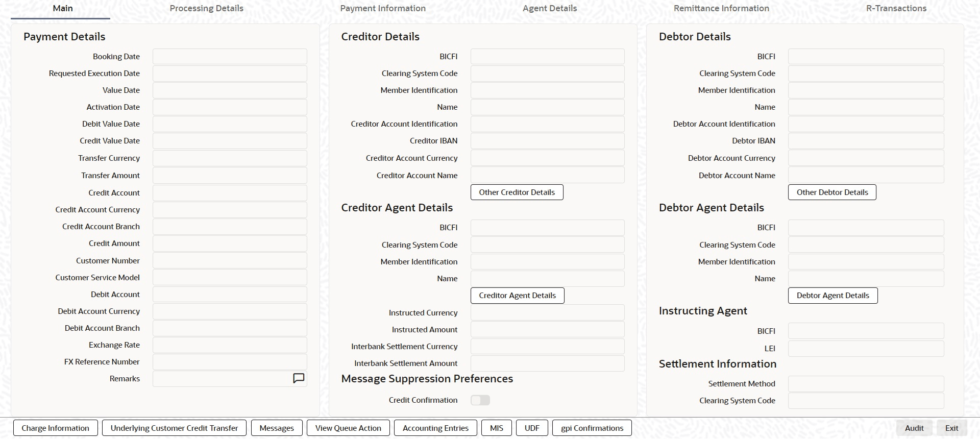Click the Exit button

point(951,428)
